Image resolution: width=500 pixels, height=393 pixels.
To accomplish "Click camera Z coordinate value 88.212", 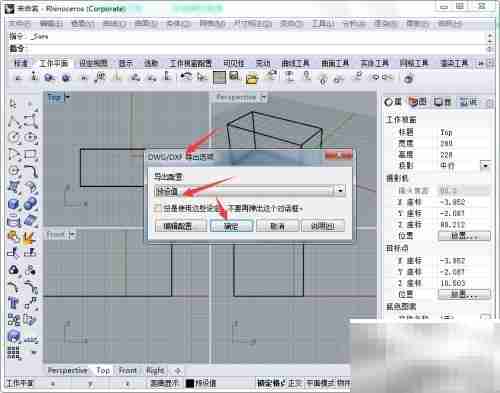I will pos(452,225).
